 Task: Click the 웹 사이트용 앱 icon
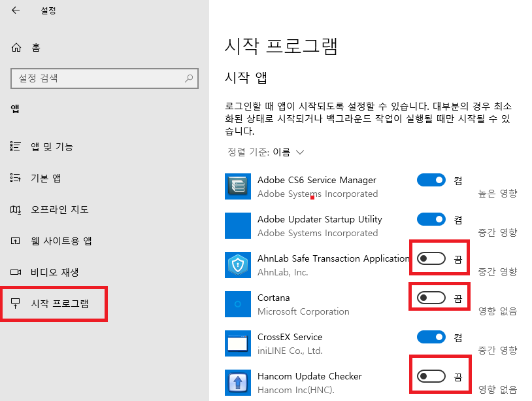click(15, 241)
